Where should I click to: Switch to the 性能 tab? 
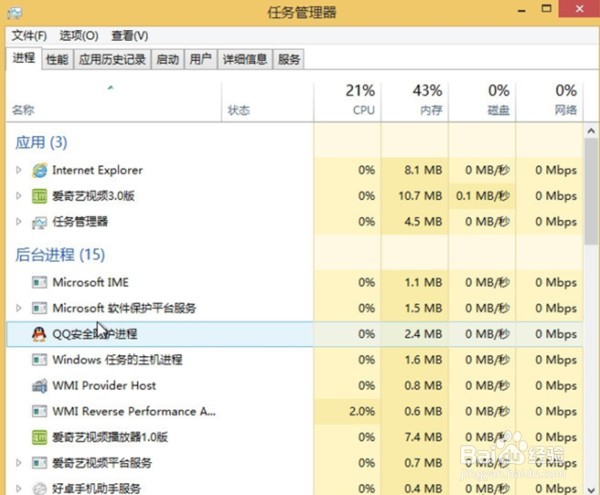pyautogui.click(x=57, y=59)
